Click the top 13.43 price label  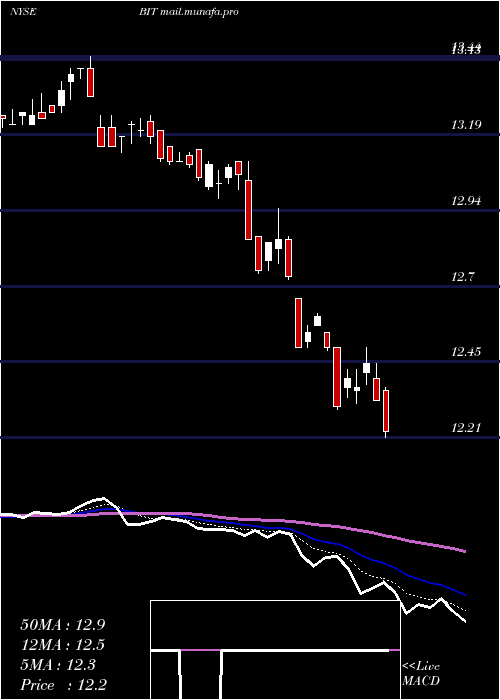(466, 48)
